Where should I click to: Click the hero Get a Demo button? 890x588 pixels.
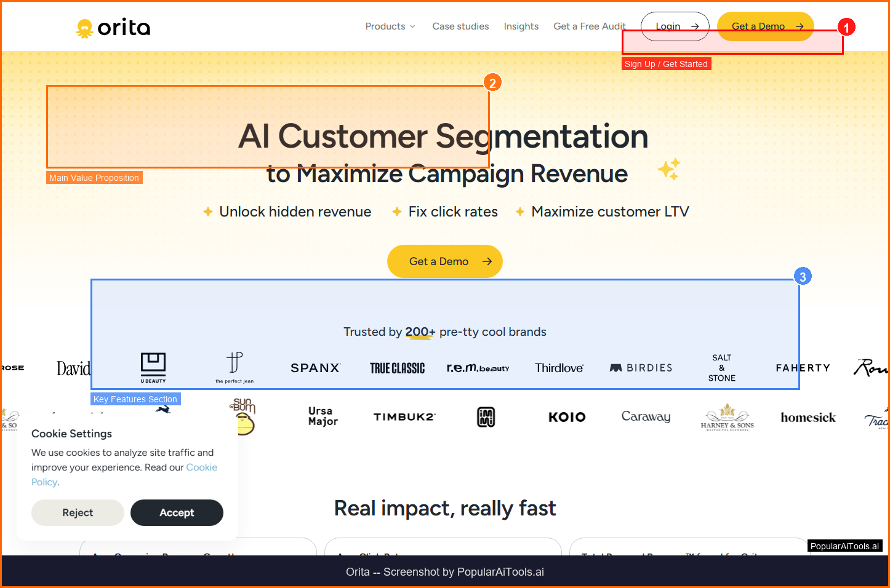point(444,261)
